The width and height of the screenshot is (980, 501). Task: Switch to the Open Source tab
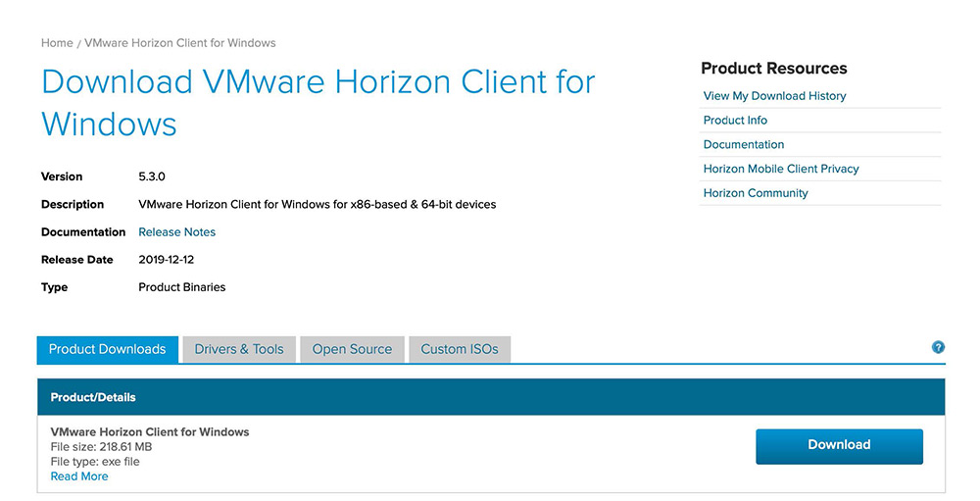point(352,349)
